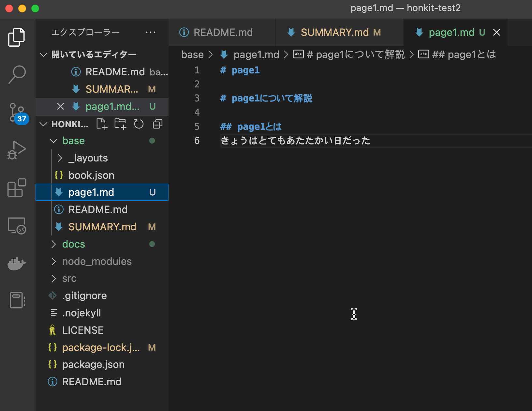Switch to the SUMMARY.md tab
The image size is (532, 411).
[339, 32]
